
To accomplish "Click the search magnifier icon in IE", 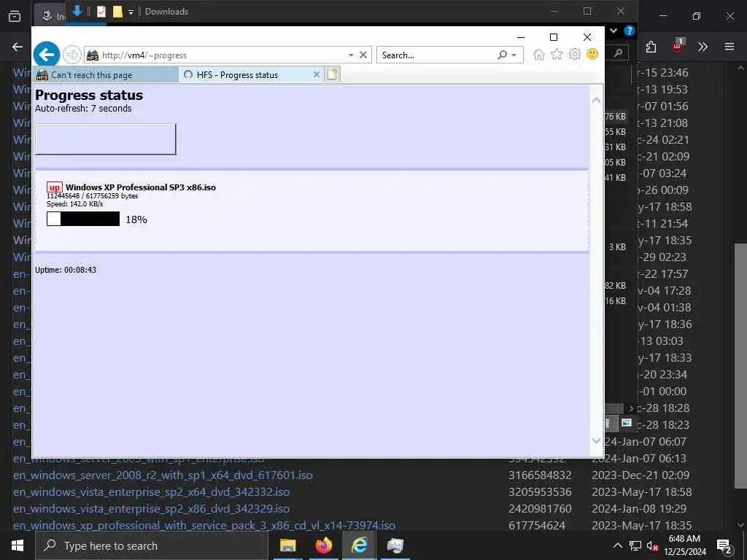I will click(502, 55).
